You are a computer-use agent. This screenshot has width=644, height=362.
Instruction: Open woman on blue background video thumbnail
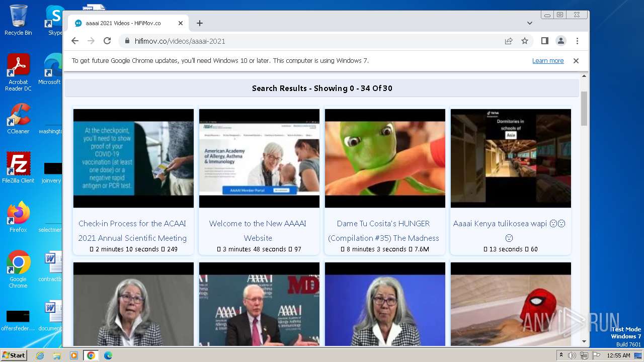[x=385, y=304]
